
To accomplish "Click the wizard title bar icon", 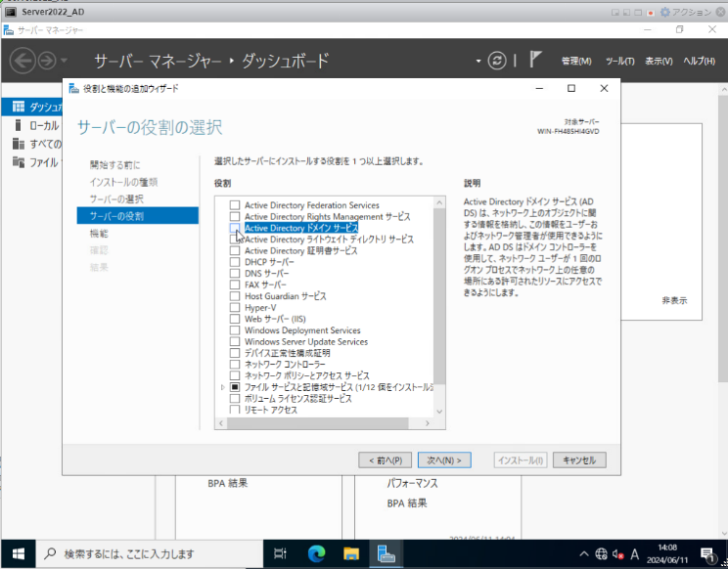I will 73,88.
